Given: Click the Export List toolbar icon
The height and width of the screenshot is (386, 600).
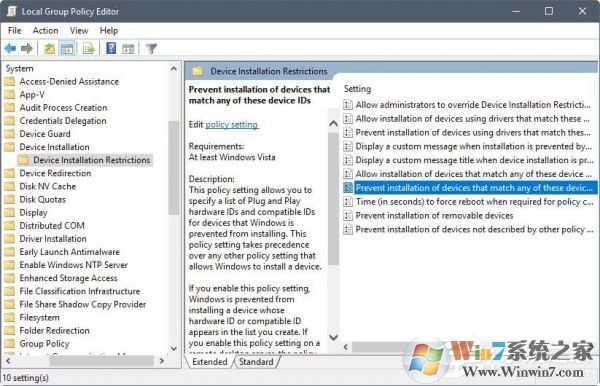Looking at the screenshot, I should (x=88, y=49).
